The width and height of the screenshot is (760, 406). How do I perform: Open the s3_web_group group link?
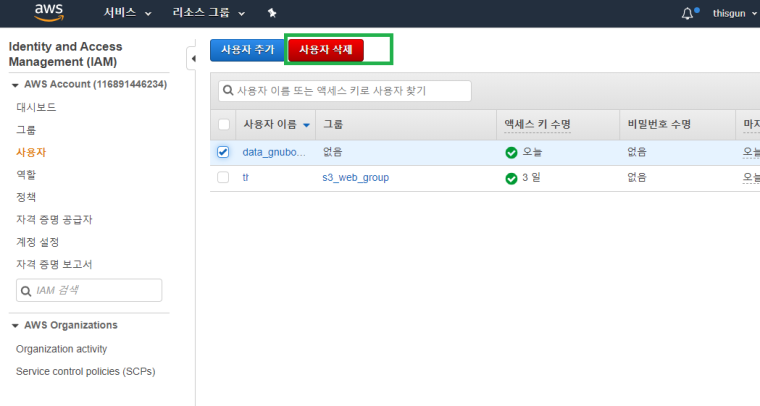[x=356, y=177]
